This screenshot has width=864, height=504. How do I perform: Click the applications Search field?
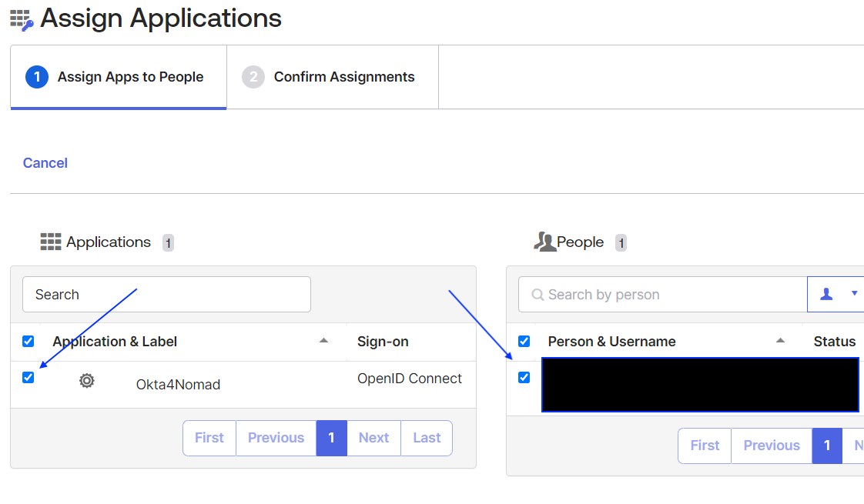[166, 295]
